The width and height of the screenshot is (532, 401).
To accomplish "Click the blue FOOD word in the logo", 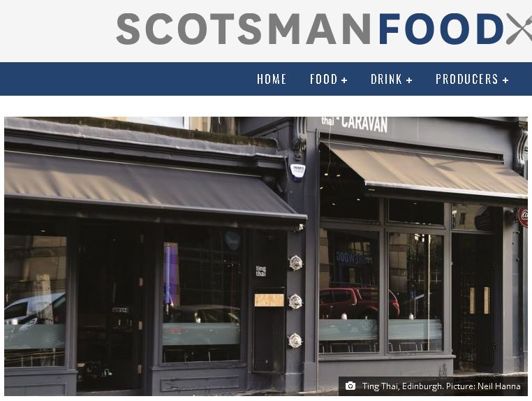I will [x=441, y=29].
